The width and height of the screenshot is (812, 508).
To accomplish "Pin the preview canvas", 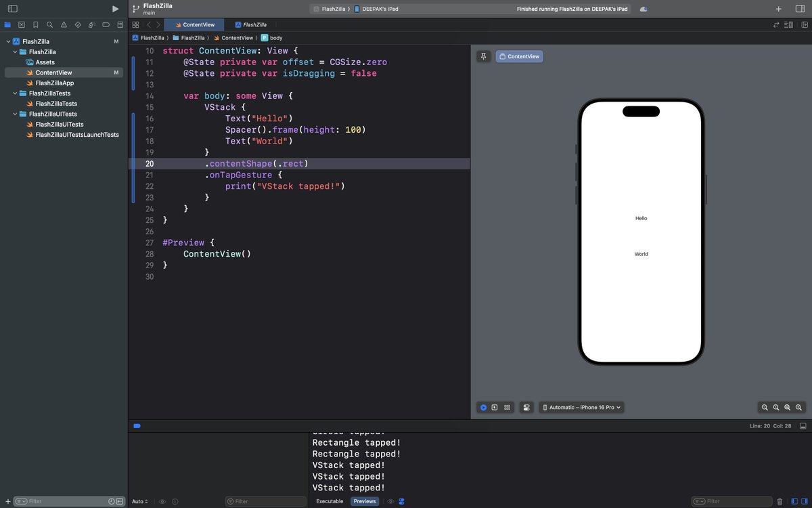I will 483,56.
